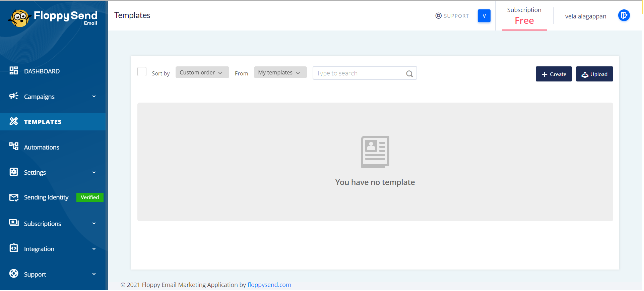
Task: Click the Support lifebuoy icon in sidebar
Action: 14,274
